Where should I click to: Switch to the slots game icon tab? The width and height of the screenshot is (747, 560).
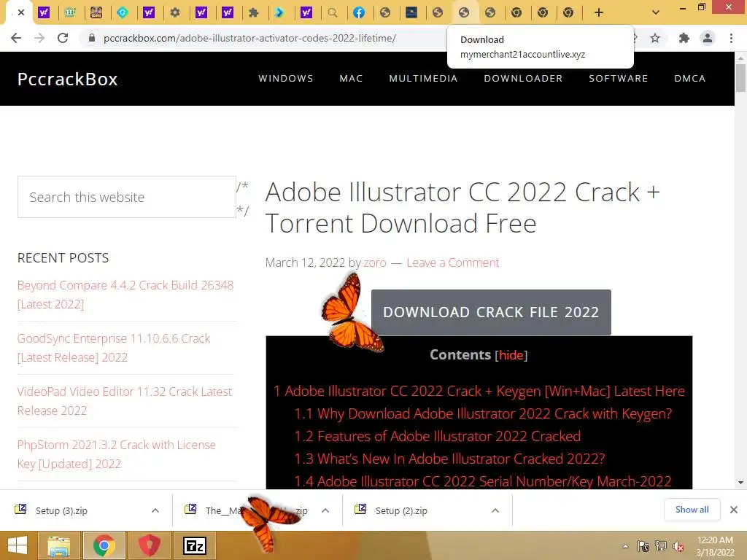(x=96, y=12)
